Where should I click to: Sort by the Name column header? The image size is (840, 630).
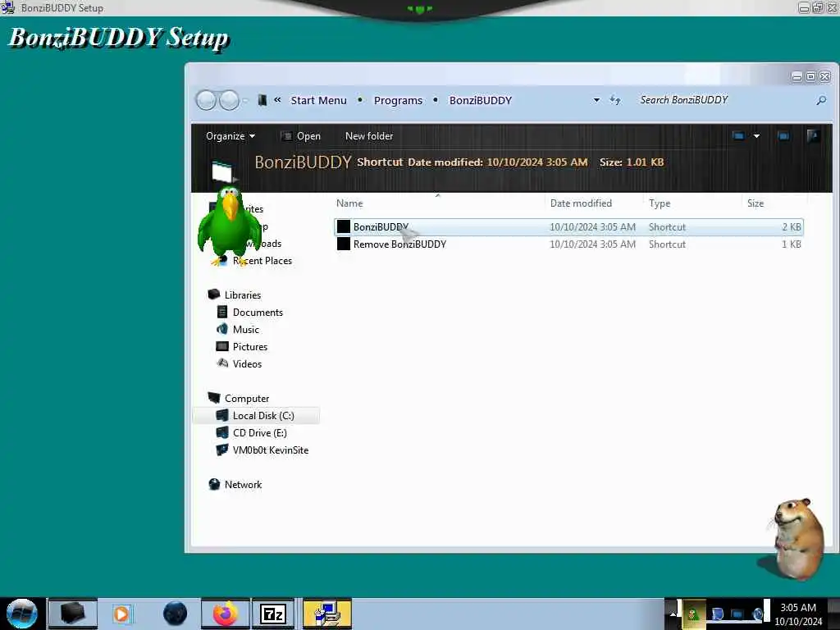click(349, 203)
